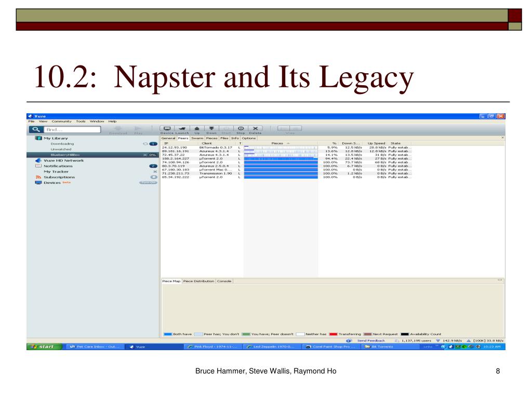Switch to the Options tab
The height and width of the screenshot is (399, 532).
tap(249, 138)
